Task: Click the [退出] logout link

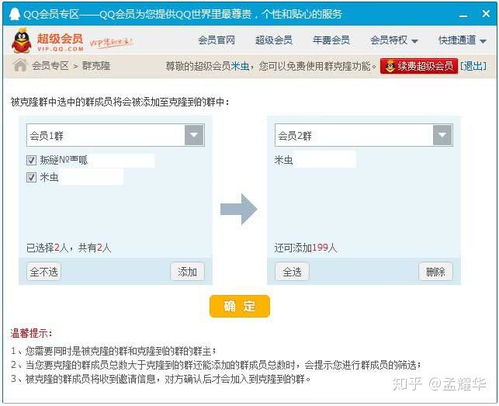Action: (x=473, y=66)
